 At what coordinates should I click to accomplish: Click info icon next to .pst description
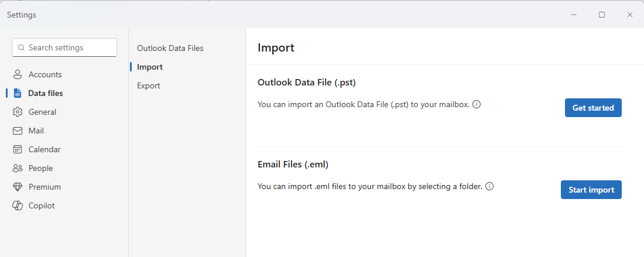(477, 104)
